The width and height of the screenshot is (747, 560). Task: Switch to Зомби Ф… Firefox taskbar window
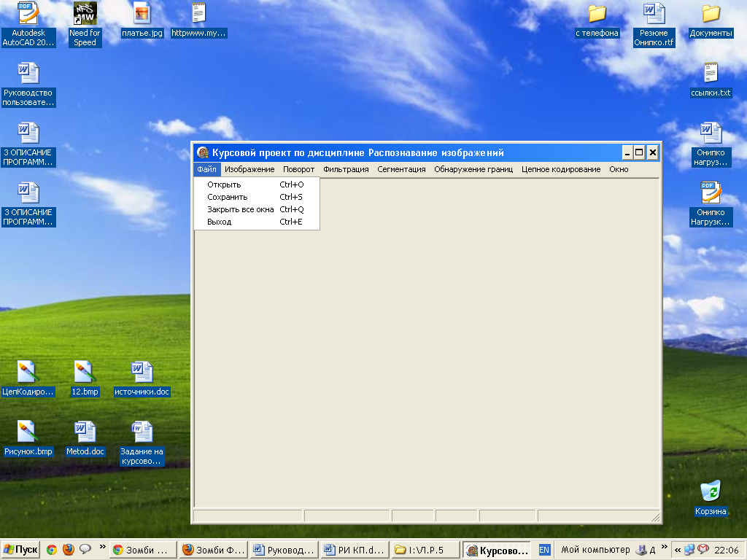[214, 550]
